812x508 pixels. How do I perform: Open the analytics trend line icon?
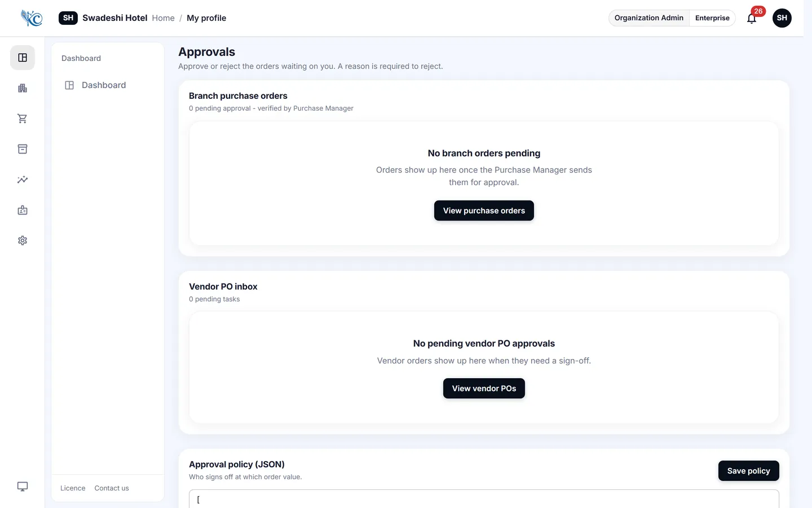pyautogui.click(x=23, y=179)
